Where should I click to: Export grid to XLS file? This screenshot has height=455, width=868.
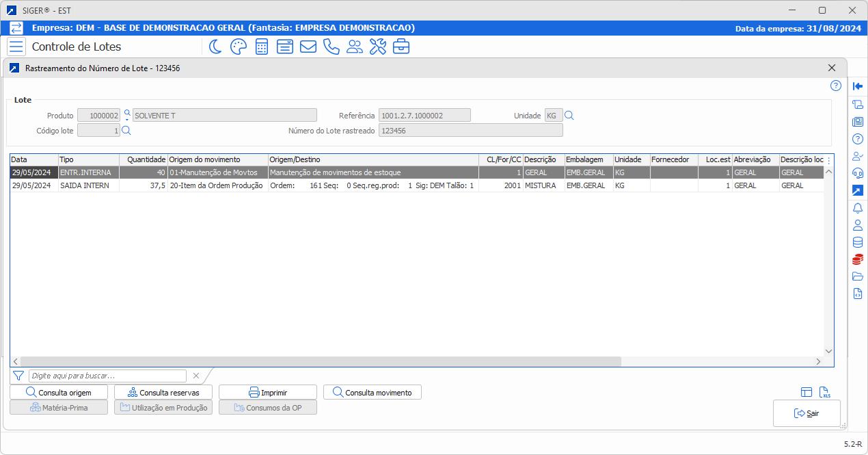(x=825, y=392)
